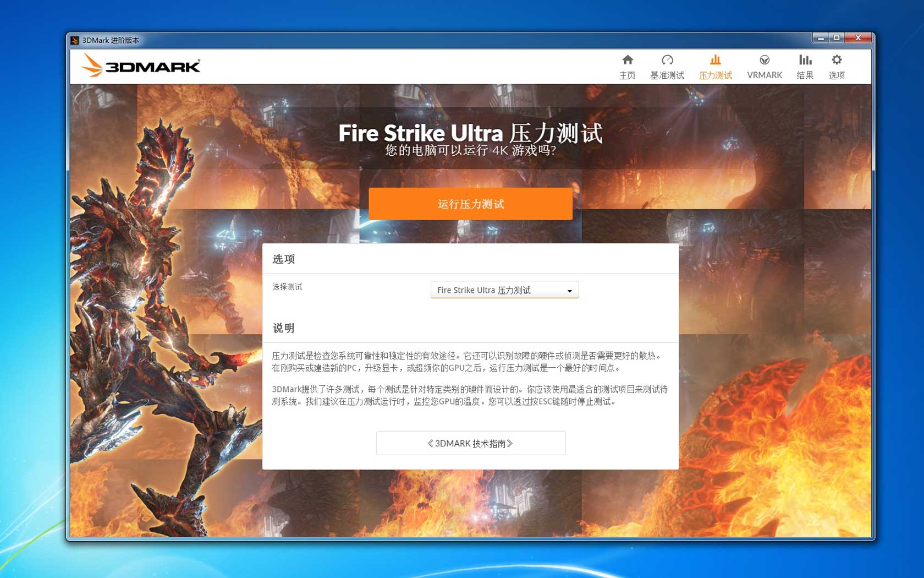Click the gauge icon above 基准测试
The width and height of the screenshot is (924, 578).
[x=667, y=59]
